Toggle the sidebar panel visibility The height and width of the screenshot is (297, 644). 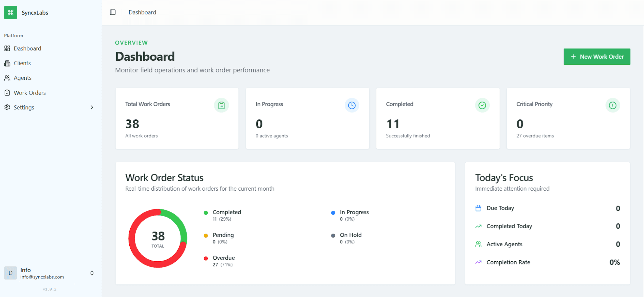coord(113,12)
